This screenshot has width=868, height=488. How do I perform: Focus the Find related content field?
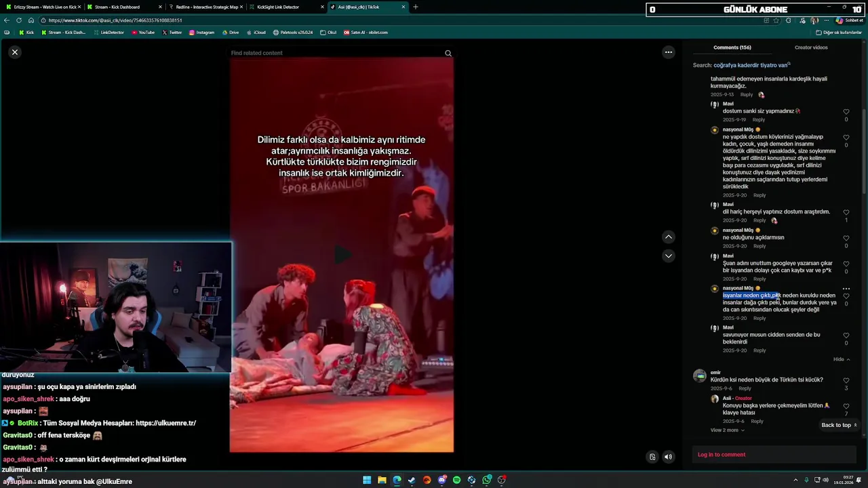pos(336,53)
